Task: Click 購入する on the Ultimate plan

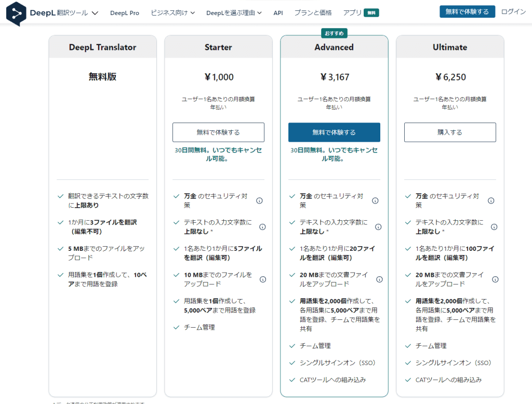Action: pyautogui.click(x=449, y=132)
